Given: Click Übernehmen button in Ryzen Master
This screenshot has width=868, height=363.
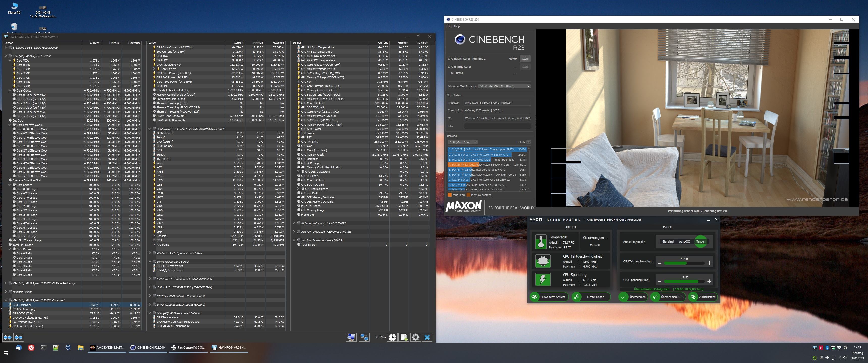Looking at the screenshot, I should 633,297.
